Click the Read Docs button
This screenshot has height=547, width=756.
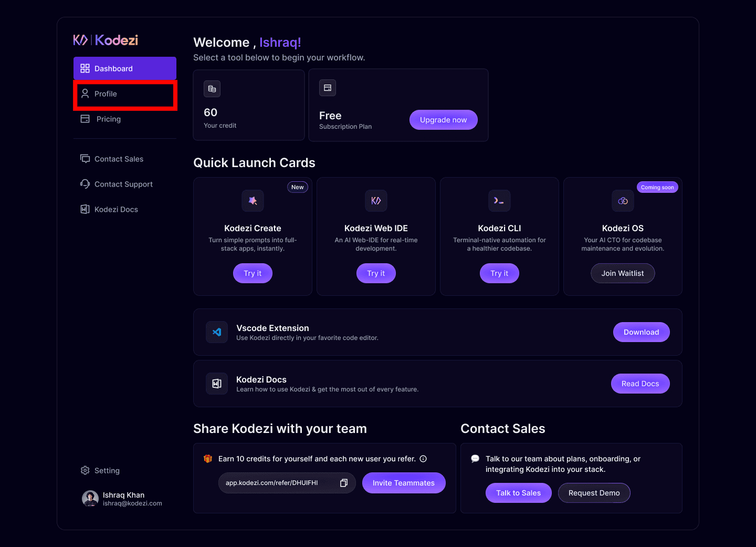(640, 384)
